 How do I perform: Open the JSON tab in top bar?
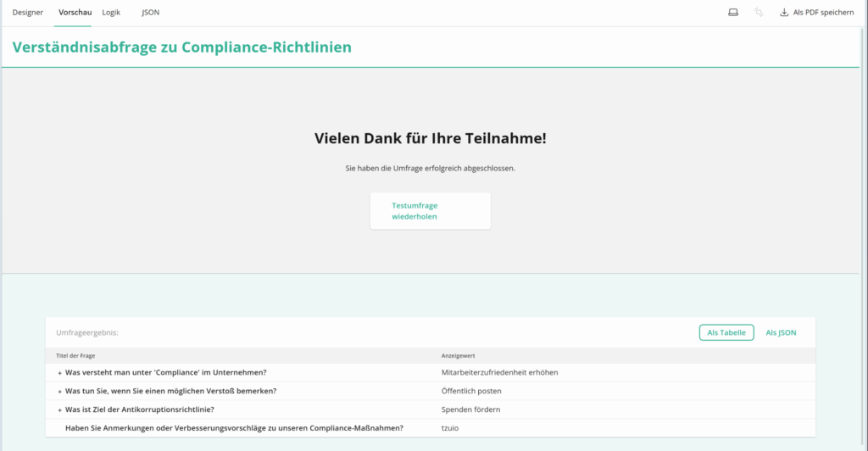(x=150, y=13)
